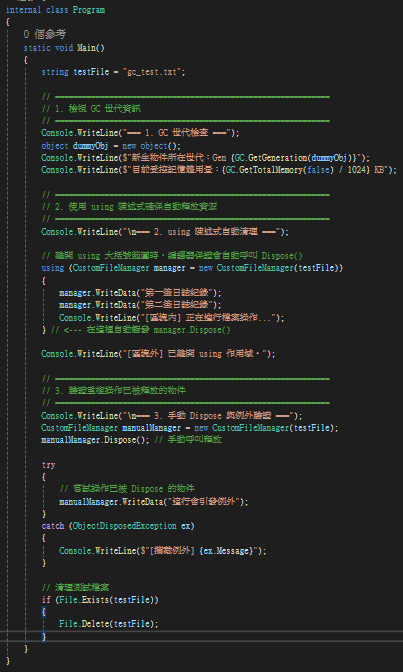Click the "manualManager.Dispose();" call

[95, 440]
